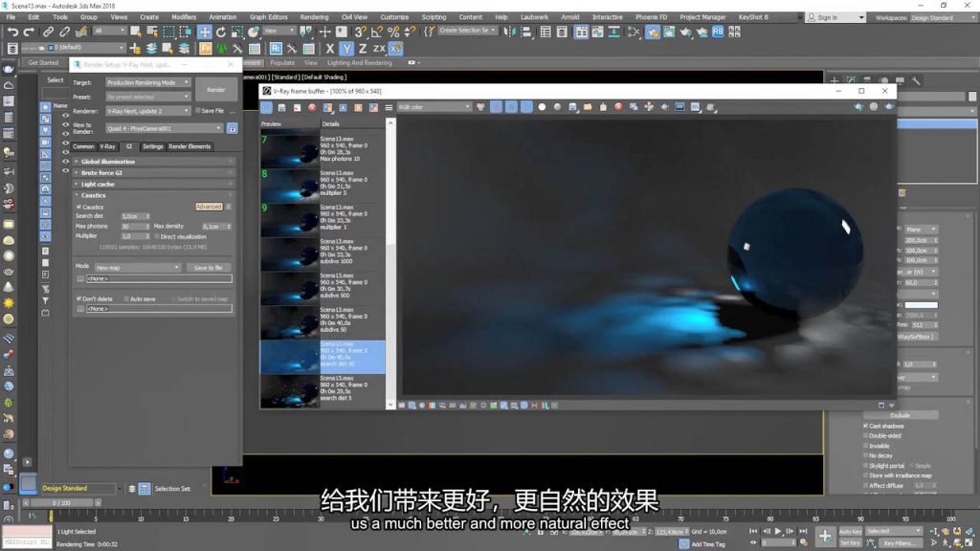Toggle the Cast shadows checkbox
The width and height of the screenshot is (980, 551).
(865, 426)
